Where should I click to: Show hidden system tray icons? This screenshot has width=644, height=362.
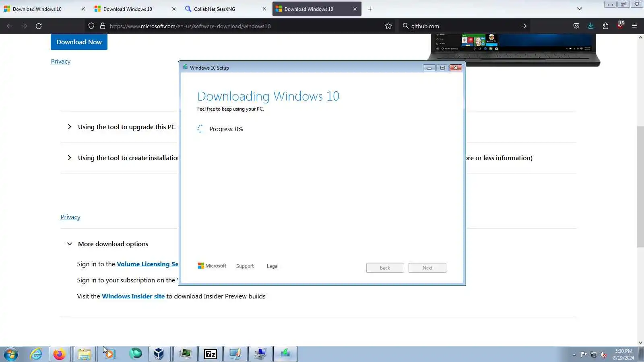574,354
